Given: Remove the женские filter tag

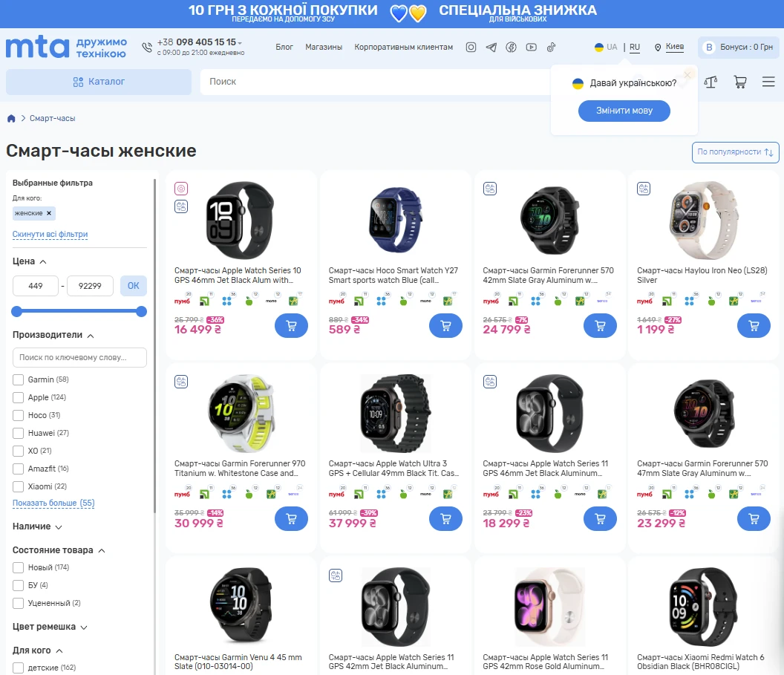Looking at the screenshot, I should coord(49,213).
